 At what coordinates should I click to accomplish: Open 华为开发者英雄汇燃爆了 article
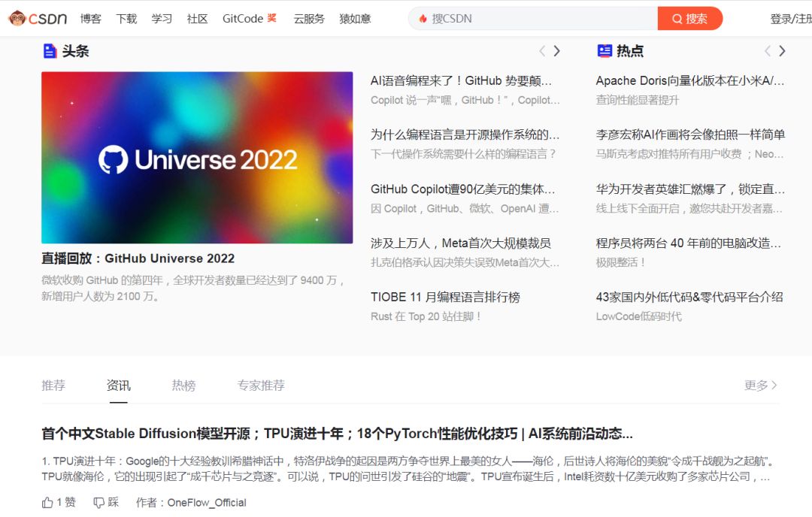(x=690, y=189)
